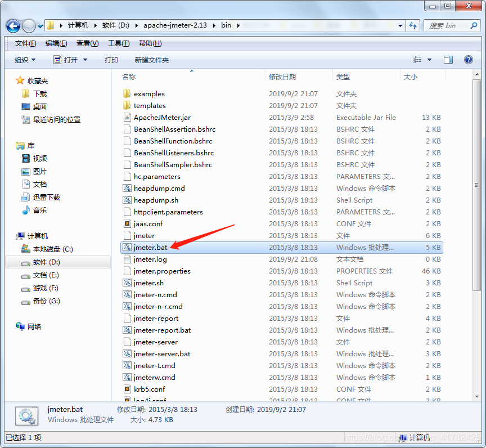Expand the dropdown arrow after bin breadcrumb

click(x=238, y=25)
